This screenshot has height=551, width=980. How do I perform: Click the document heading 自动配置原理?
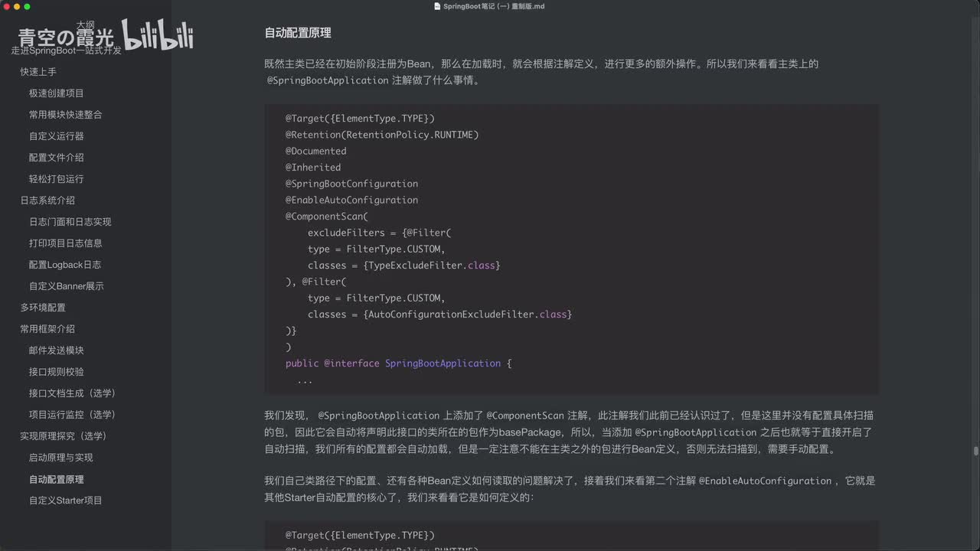tap(298, 33)
